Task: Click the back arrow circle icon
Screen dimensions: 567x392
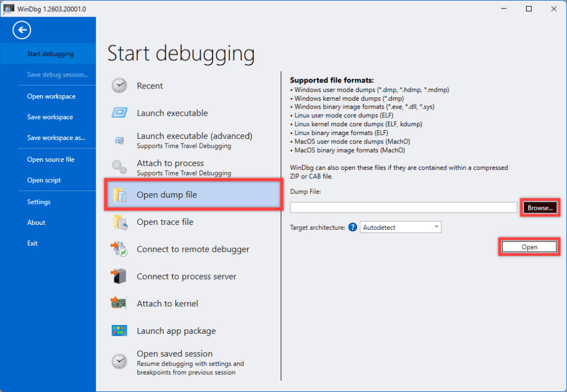Action: [x=22, y=30]
